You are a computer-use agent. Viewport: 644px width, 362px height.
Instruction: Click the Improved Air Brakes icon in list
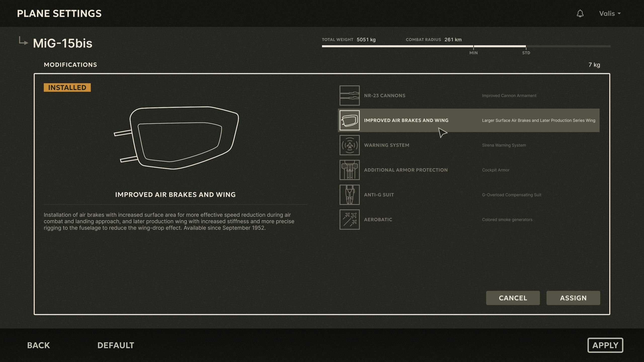[x=349, y=120]
